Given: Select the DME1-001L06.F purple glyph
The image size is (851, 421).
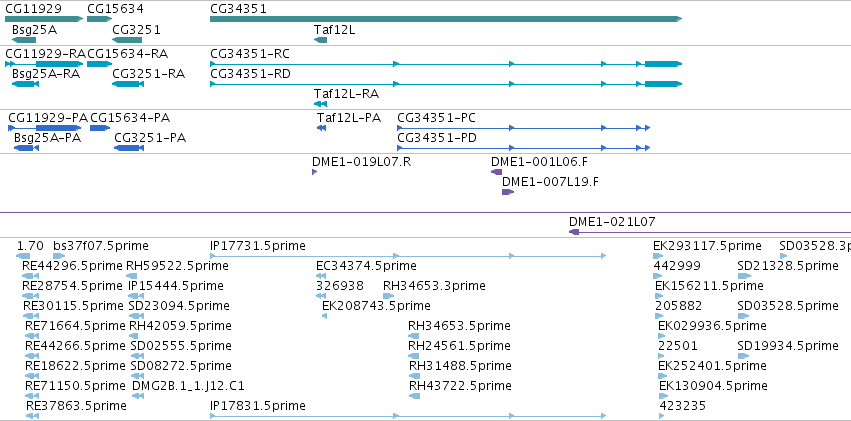Looking at the screenshot, I should (497, 172).
